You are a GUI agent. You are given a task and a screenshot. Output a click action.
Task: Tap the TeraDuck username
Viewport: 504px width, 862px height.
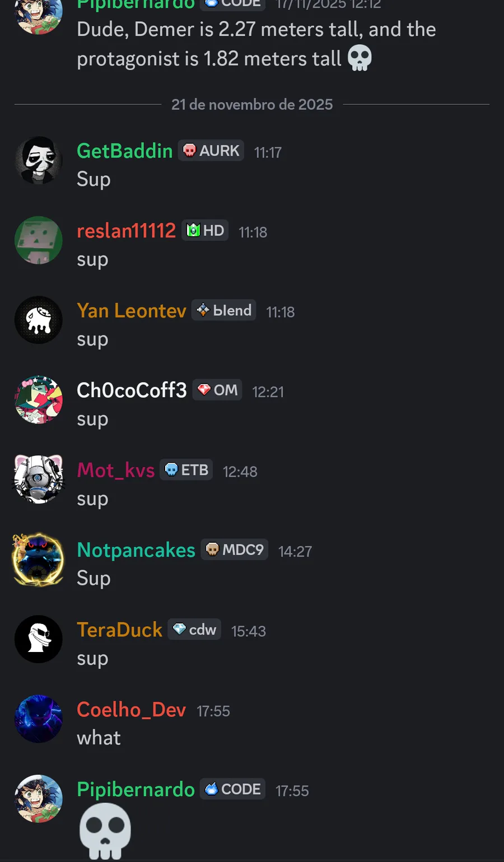click(x=119, y=630)
